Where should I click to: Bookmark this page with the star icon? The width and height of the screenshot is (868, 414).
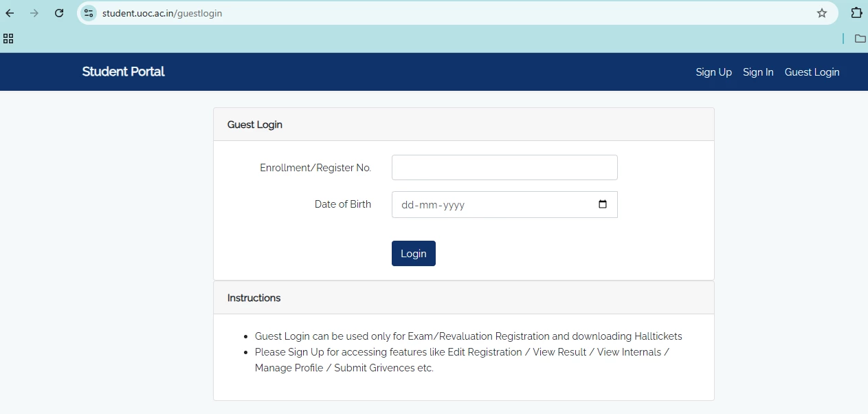[x=821, y=13]
